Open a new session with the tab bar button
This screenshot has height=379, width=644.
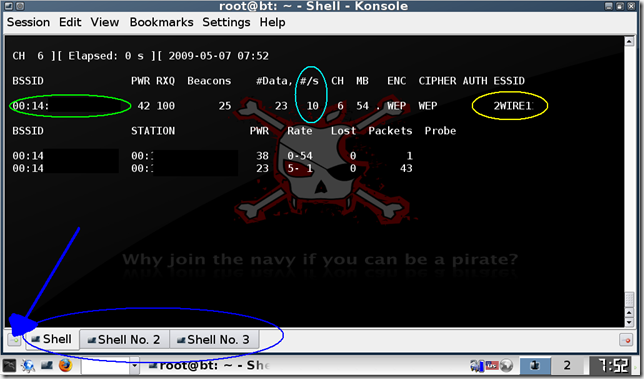click(14, 340)
